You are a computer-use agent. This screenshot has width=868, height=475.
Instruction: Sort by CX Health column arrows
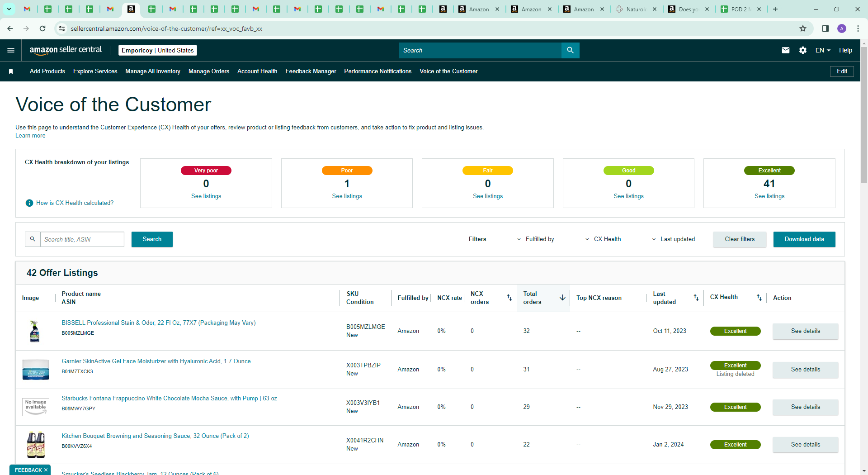759,298
